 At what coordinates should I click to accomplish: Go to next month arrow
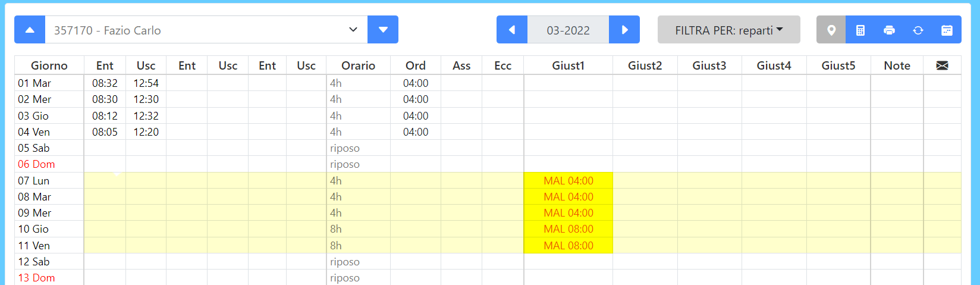point(624,30)
